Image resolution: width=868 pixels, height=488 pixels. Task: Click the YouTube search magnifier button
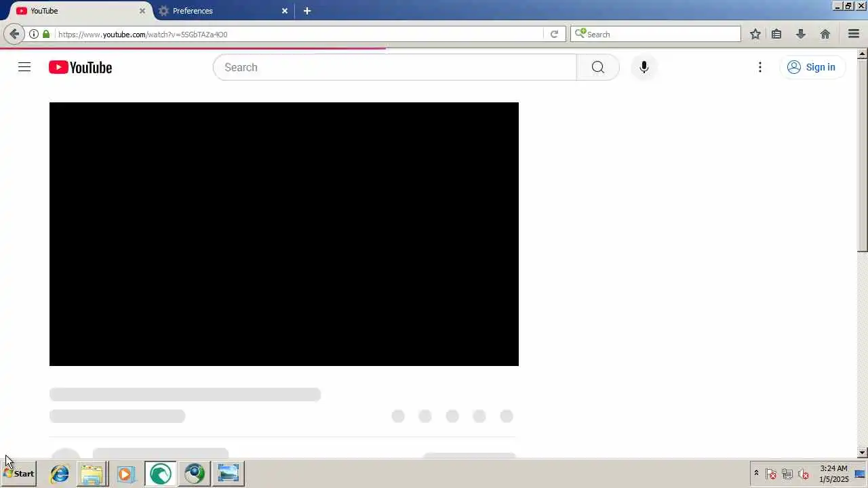point(597,67)
